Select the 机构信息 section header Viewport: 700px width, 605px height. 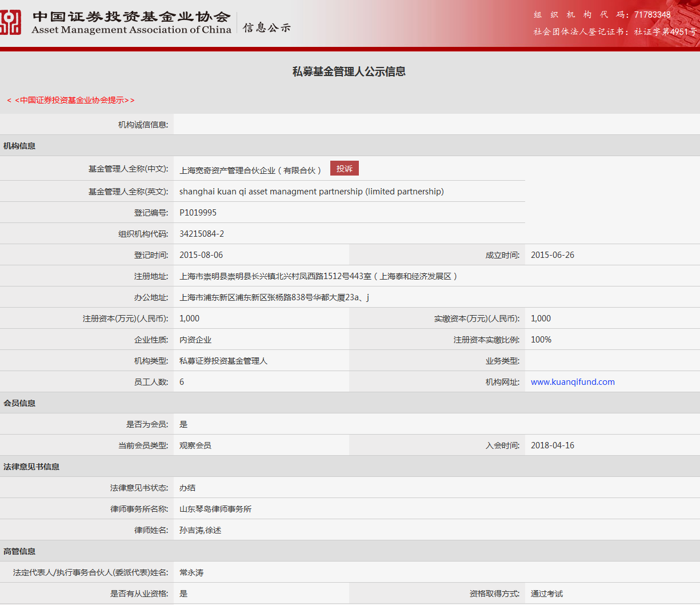(x=19, y=146)
